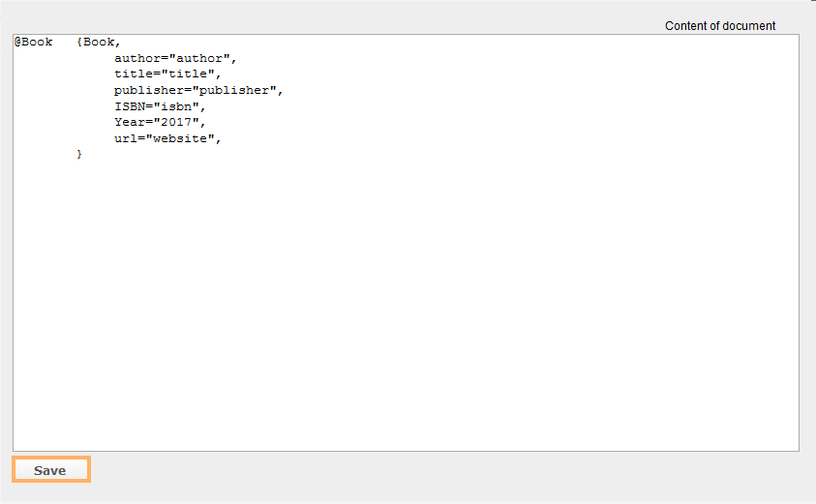Click the author field name
Image resolution: width=816 pixels, height=504 pixels.
(137, 58)
